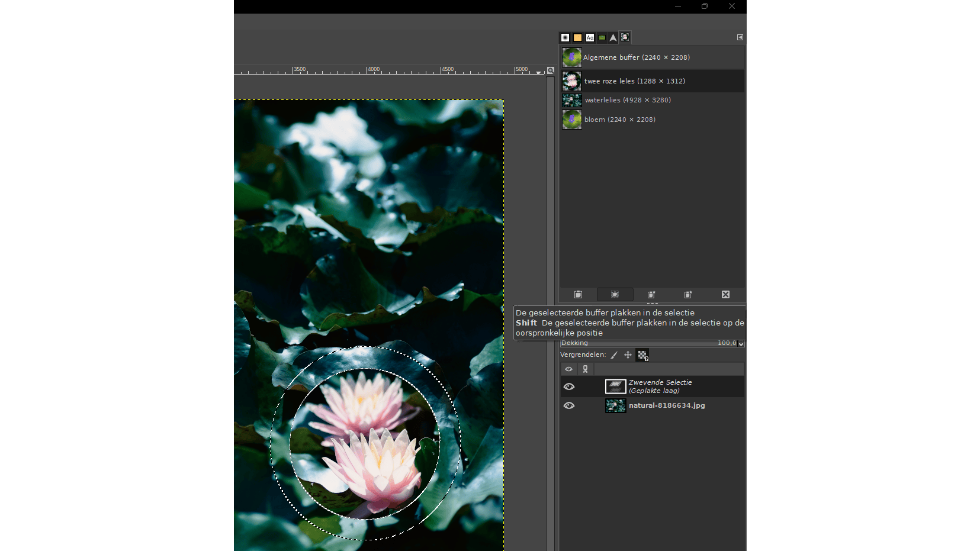Open the green landscape thumbnail dock tab

pyautogui.click(x=602, y=37)
